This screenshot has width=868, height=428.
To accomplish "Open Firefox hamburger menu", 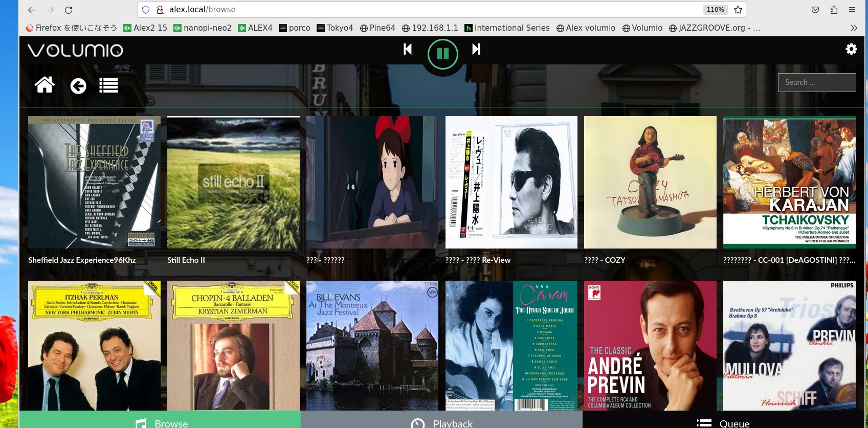I will (852, 10).
